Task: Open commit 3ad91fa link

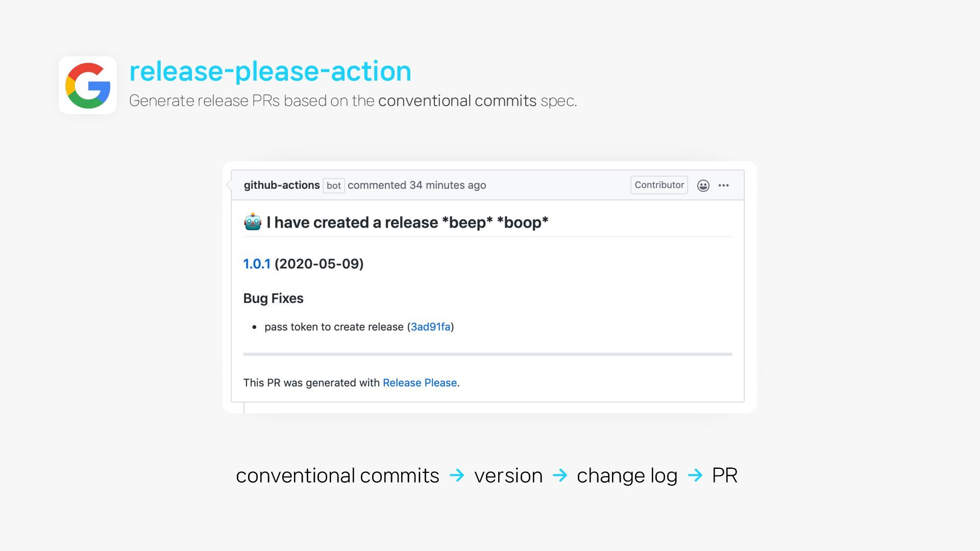Action: coord(430,327)
